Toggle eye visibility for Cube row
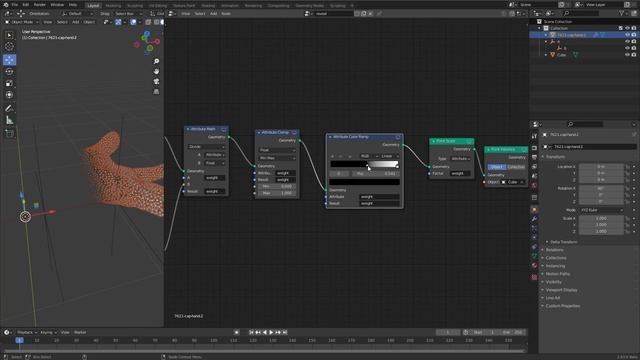 (627, 55)
